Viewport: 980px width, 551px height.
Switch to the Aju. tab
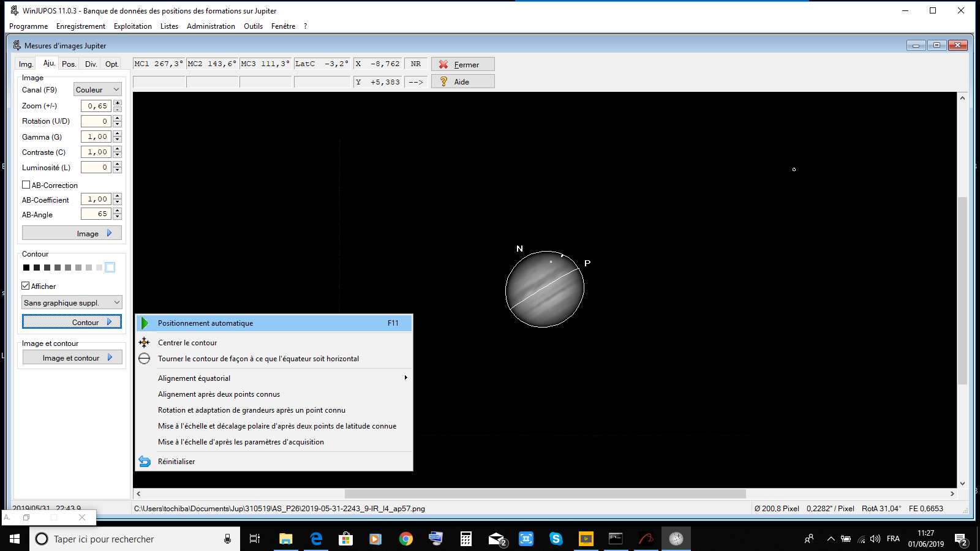pyautogui.click(x=49, y=63)
